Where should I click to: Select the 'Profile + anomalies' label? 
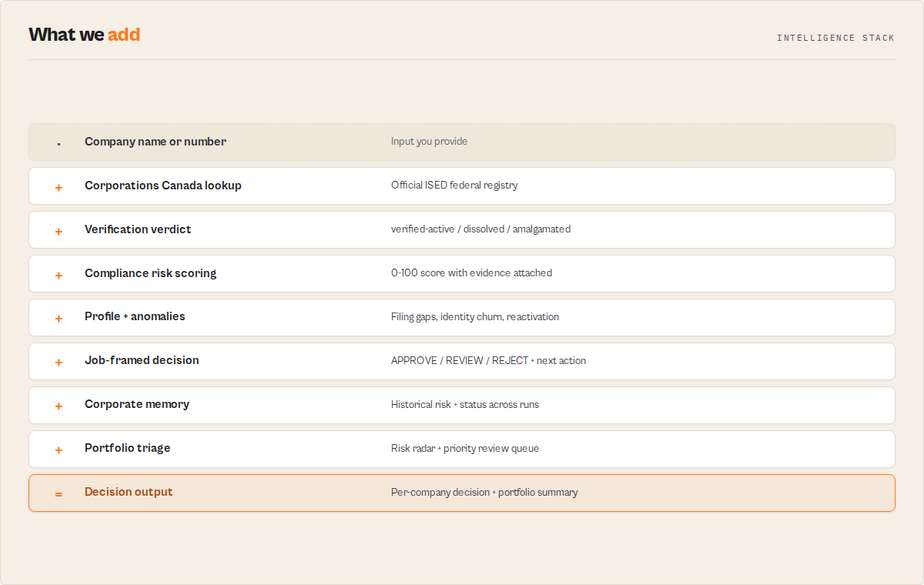point(135,316)
